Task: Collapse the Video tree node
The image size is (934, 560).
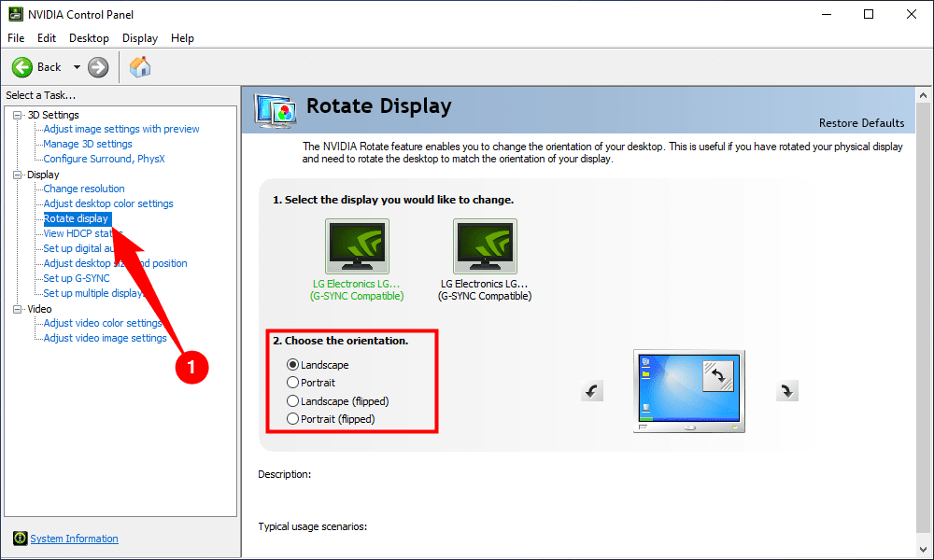Action: [x=17, y=309]
